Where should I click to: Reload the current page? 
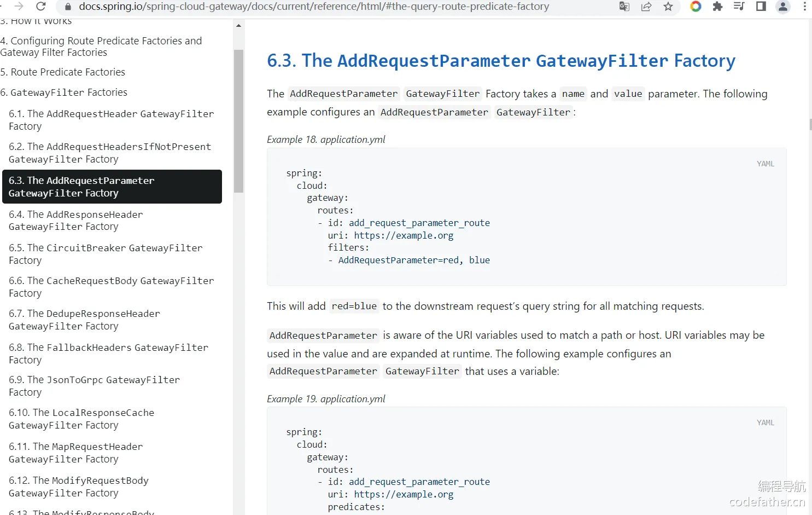[41, 6]
